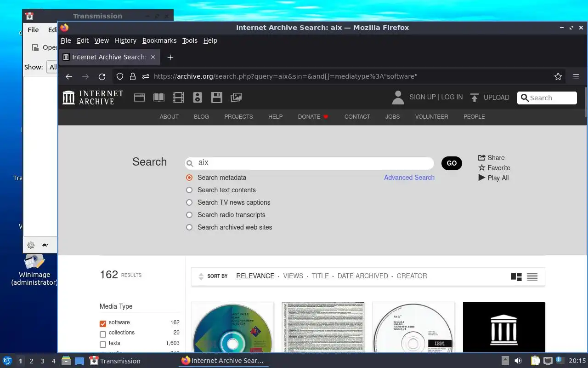The height and width of the screenshot is (368, 588).
Task: Click the taskbar start menu icon
Action: pyautogui.click(x=7, y=361)
